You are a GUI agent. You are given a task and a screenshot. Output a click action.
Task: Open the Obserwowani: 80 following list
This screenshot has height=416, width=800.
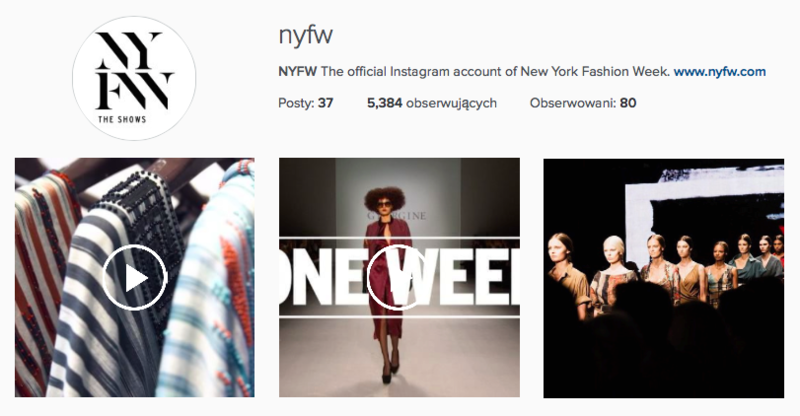pyautogui.click(x=583, y=103)
